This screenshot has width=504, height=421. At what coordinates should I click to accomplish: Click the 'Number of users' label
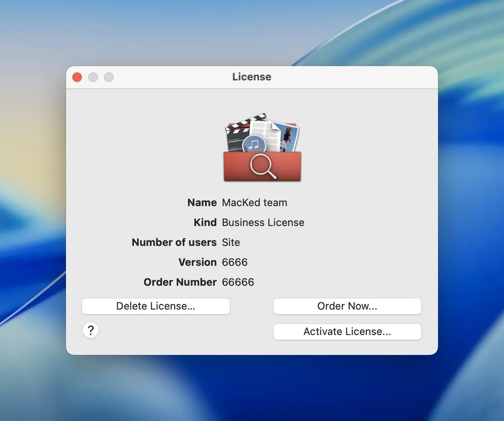(x=174, y=242)
